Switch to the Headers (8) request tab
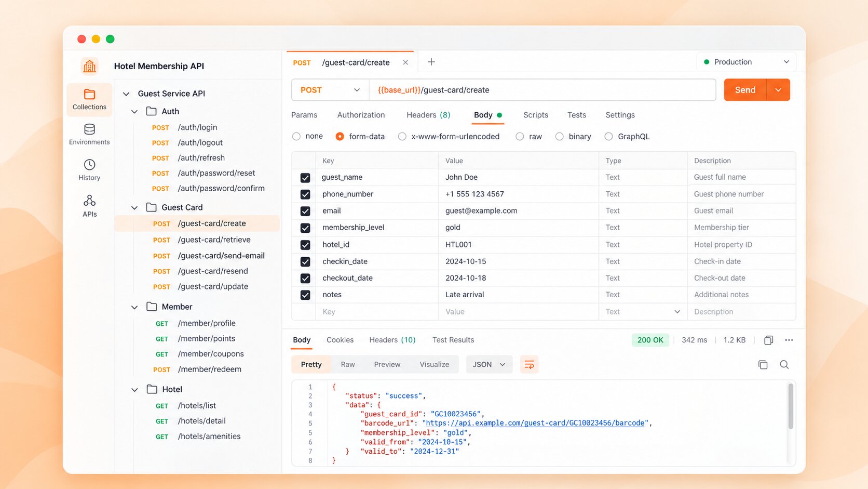This screenshot has width=868, height=489. click(x=428, y=115)
